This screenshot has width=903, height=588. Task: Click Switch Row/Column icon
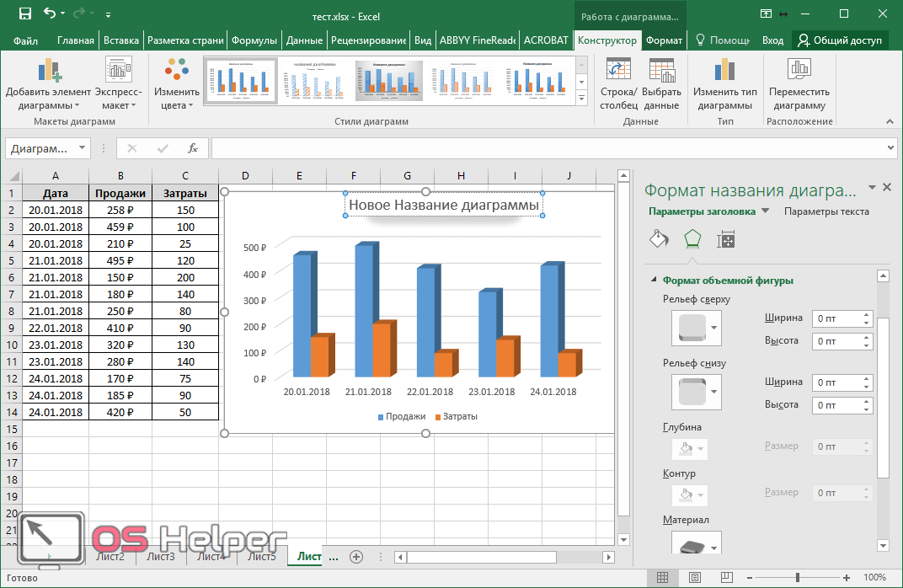[618, 72]
